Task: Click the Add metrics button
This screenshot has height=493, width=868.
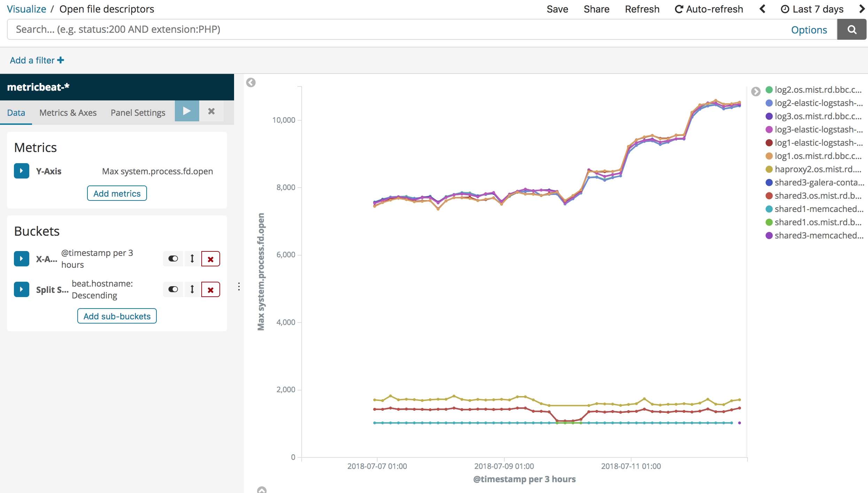Action: pos(117,194)
